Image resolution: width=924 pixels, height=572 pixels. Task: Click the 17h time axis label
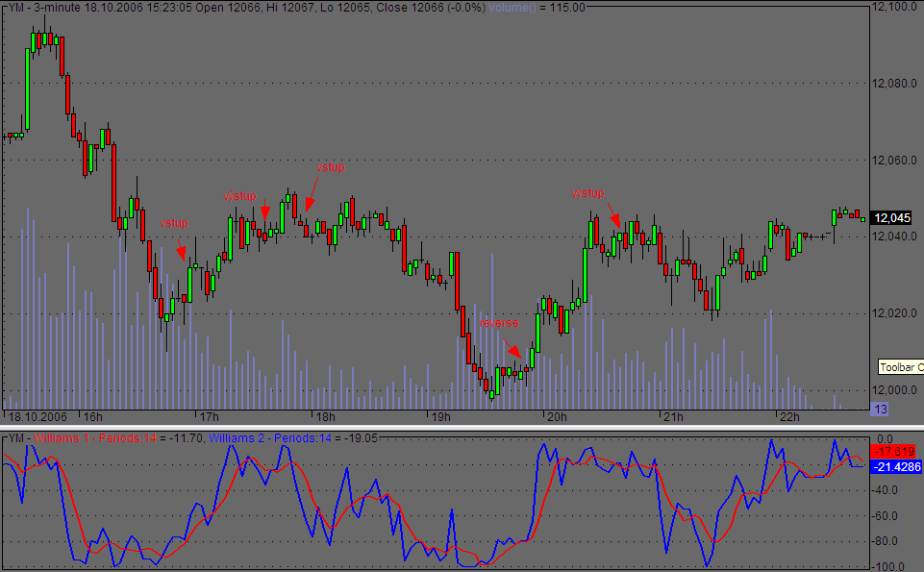[x=210, y=416]
